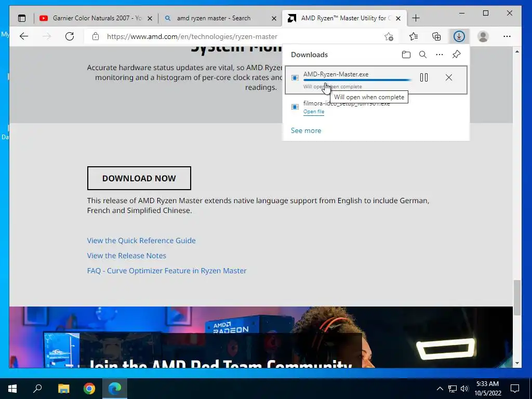Click the filmora setup file icon
The width and height of the screenshot is (532, 399).
(x=295, y=107)
